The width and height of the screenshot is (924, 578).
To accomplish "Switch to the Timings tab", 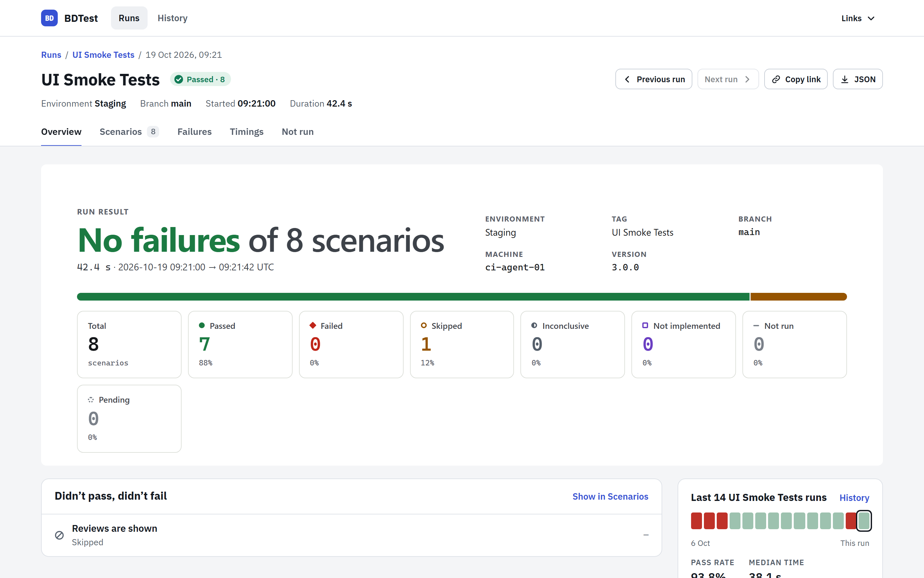I will tap(247, 132).
